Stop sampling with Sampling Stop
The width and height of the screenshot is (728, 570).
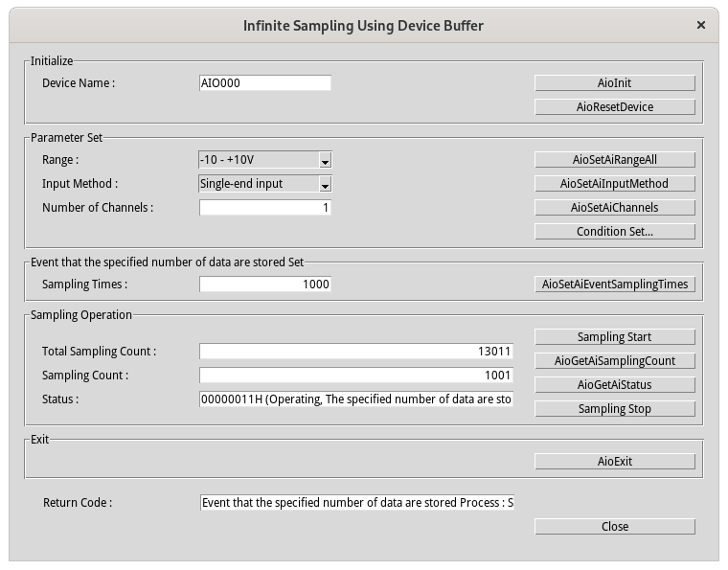614,409
